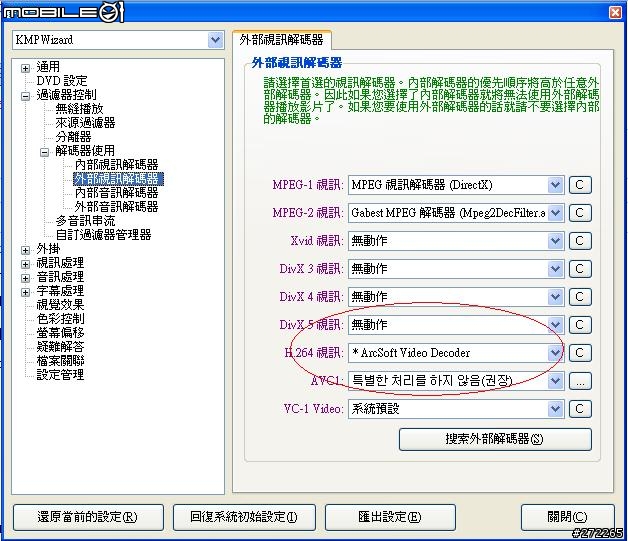The height and width of the screenshot is (541, 628).
Task: Expand the 字幕處理 tree node
Action: pyautogui.click(x=25, y=292)
